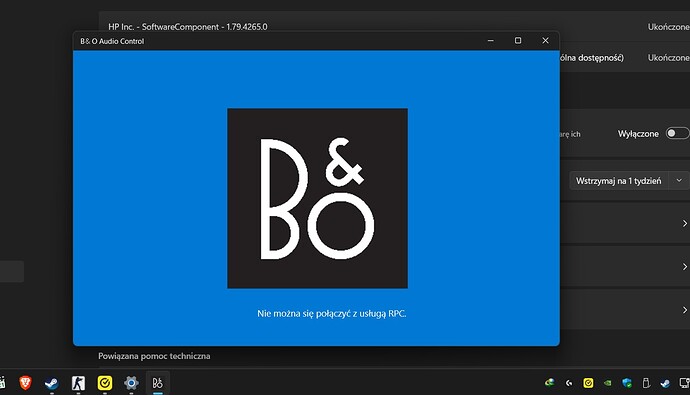Click the text 'Nie można się połączyć z usługą RPC.'

331,314
